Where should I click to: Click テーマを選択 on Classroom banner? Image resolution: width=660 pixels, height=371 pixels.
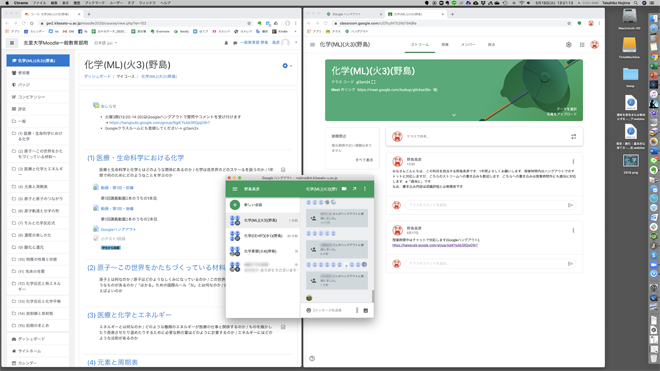pyautogui.click(x=567, y=109)
